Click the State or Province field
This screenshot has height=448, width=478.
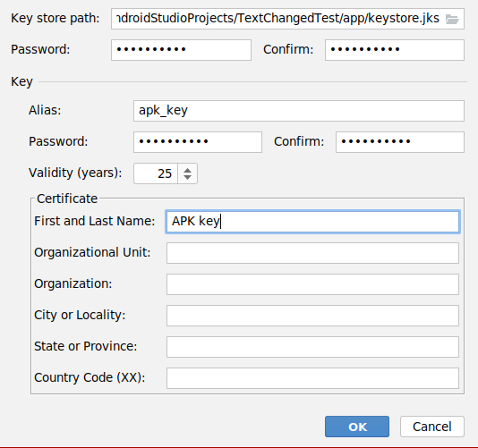[312, 347]
